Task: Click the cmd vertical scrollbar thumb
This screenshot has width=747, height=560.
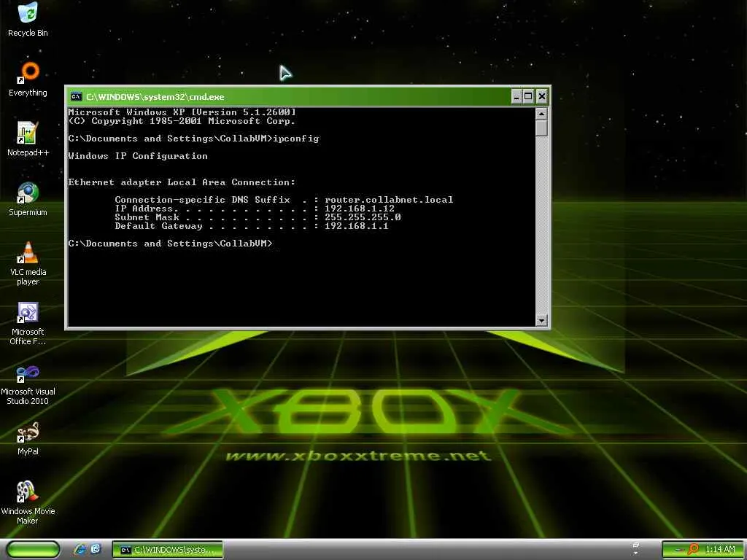Action: (x=541, y=128)
